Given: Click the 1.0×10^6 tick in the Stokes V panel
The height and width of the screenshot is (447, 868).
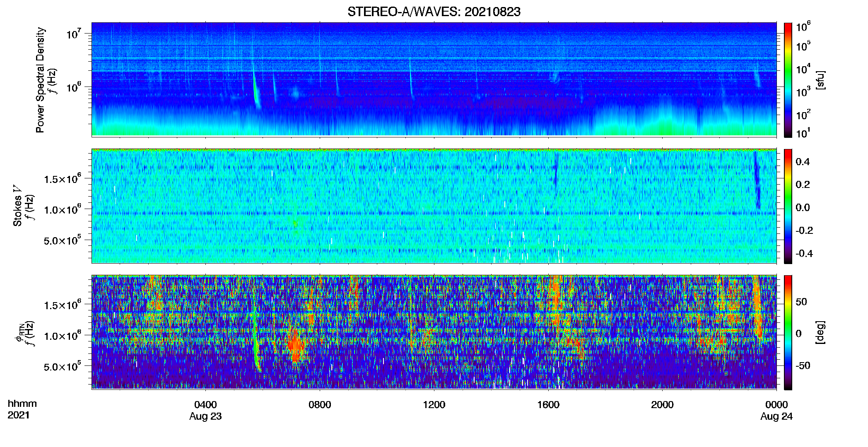Looking at the screenshot, I should click(63, 209).
